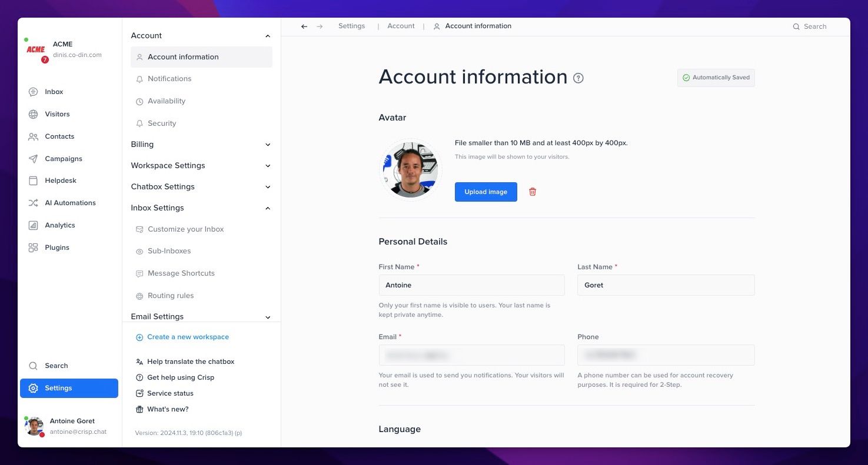
Task: Open AI Automations shuffle icon
Action: [x=34, y=203]
